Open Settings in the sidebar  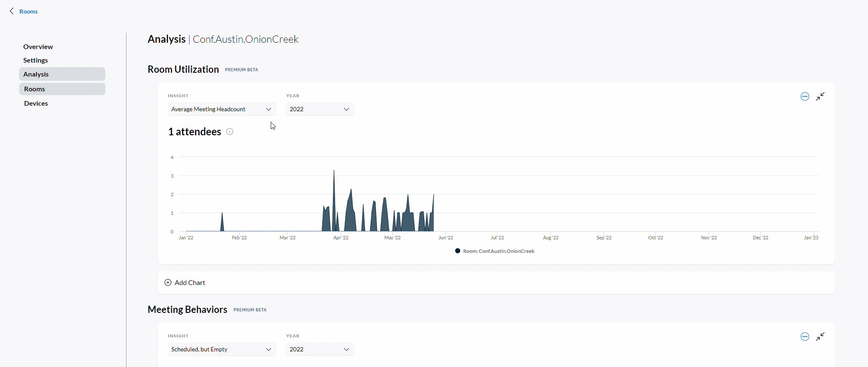(36, 60)
